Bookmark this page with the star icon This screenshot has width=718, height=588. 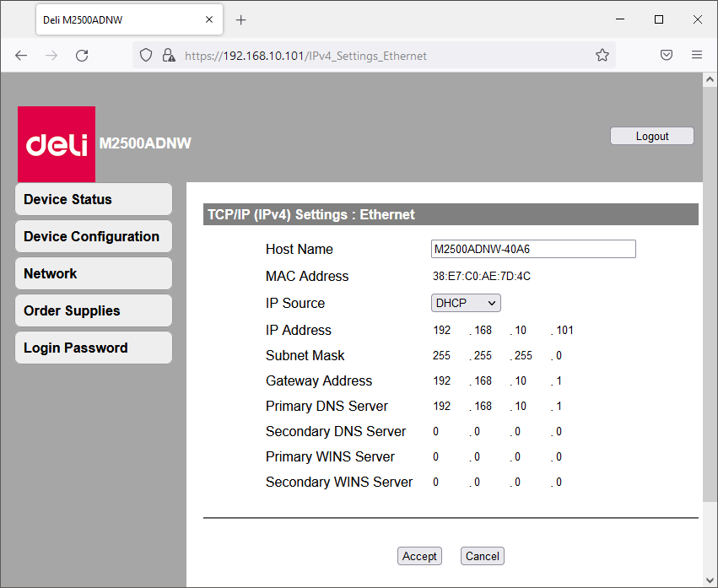pyautogui.click(x=602, y=56)
